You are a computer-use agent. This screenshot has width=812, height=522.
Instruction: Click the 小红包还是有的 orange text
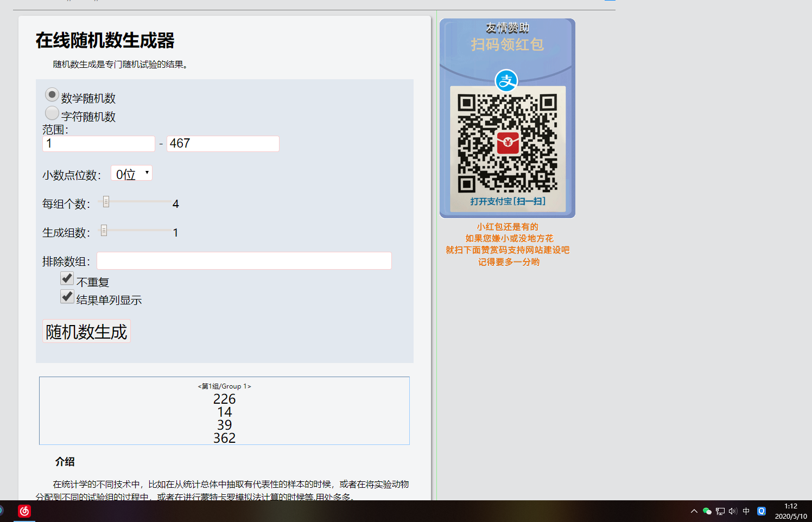pos(507,227)
